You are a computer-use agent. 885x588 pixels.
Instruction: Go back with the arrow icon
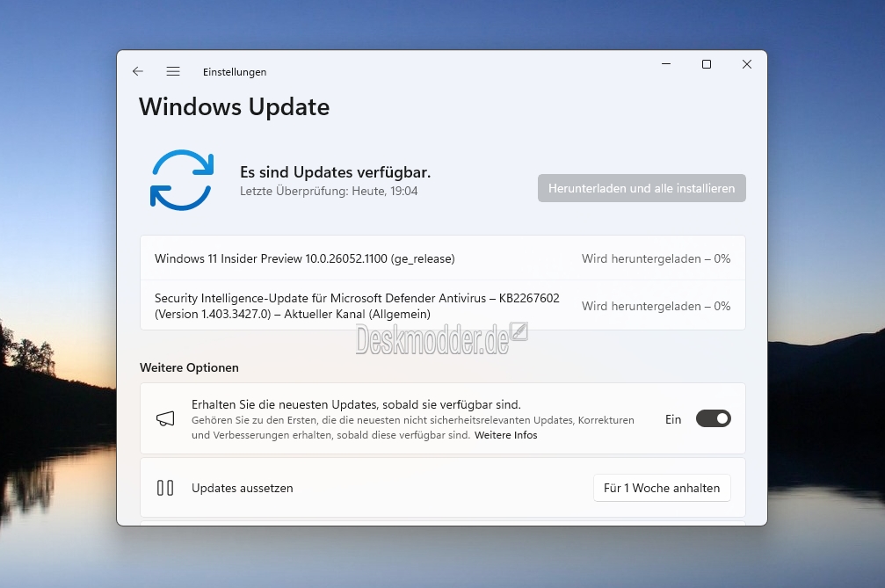(x=138, y=71)
